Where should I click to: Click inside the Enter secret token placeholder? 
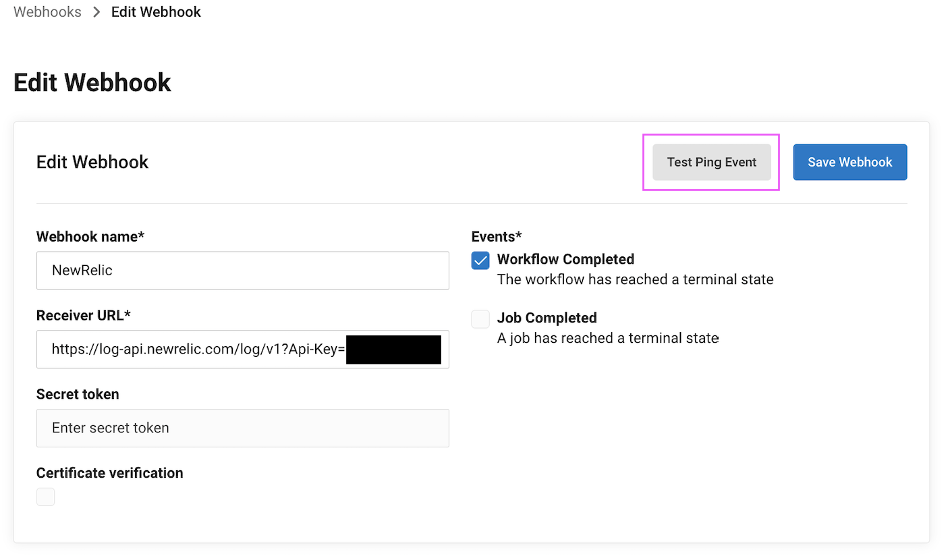click(x=243, y=428)
